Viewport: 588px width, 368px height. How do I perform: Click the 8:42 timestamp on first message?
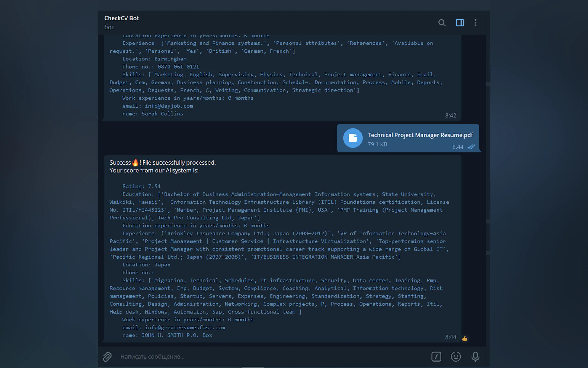450,116
